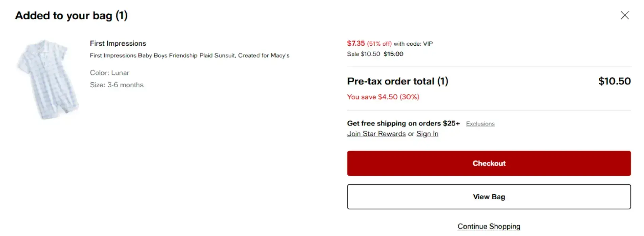Select the You save $4.50 savings text
This screenshot has height=236, width=644.
pos(383,97)
